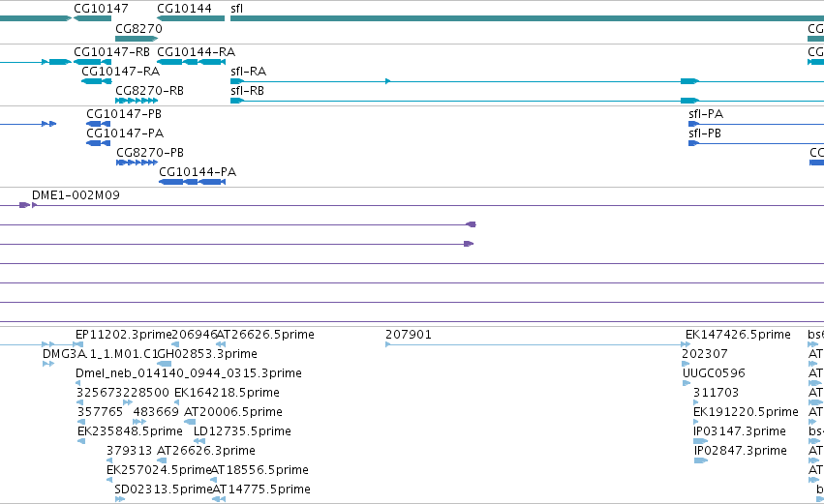Click the CG10144-PA protein label

(x=198, y=171)
